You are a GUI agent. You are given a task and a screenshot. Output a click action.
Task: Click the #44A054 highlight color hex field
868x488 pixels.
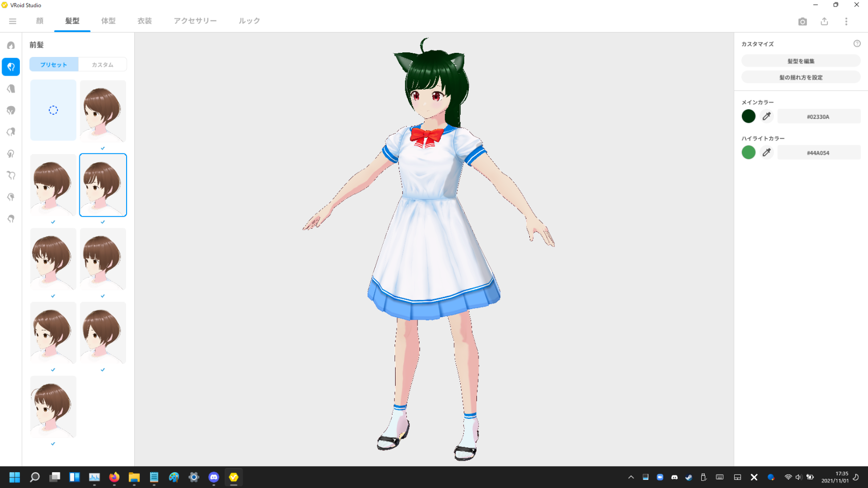click(818, 152)
